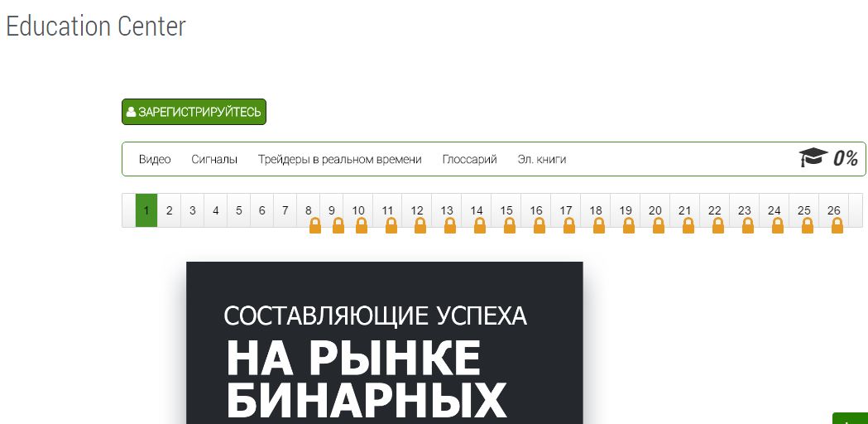Select locked lesson number 16
This screenshot has height=424, width=868.
[x=536, y=210]
